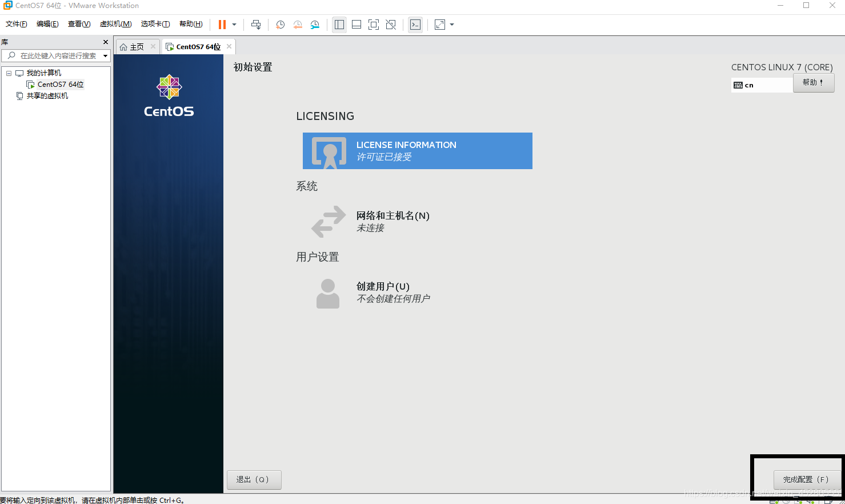Toggle the thumbnail bar view icon
Viewport: 845px width, 504px height.
(357, 25)
